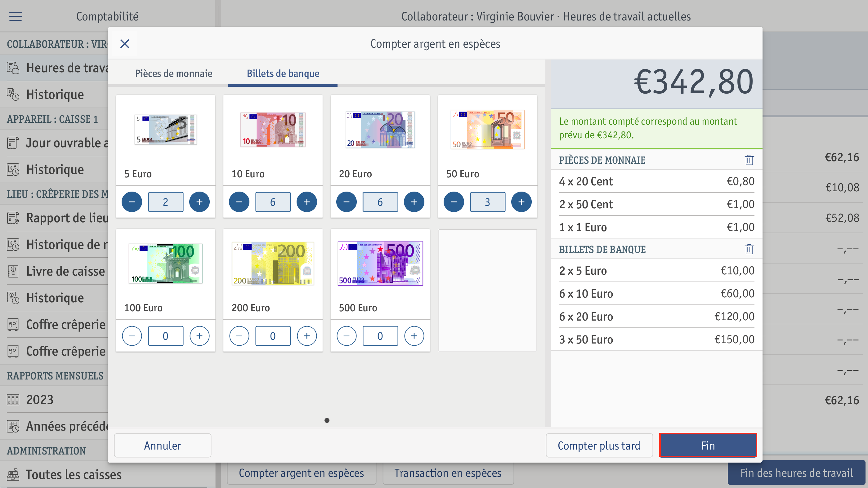The image size is (868, 488).
Task: Click the 100 Euro quantity field
Action: [x=165, y=336]
